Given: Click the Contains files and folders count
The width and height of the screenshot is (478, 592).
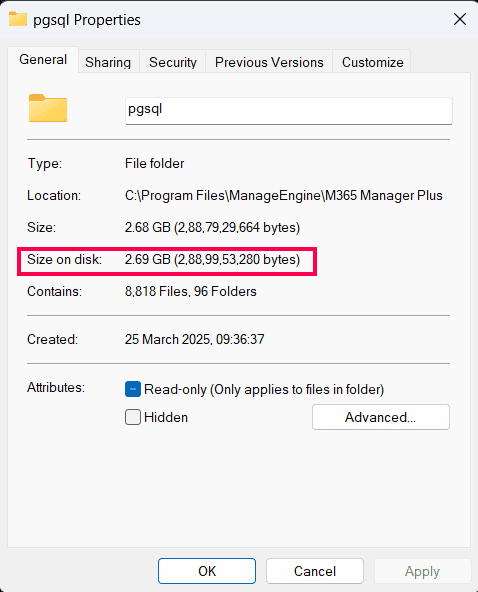Looking at the screenshot, I should 191,291.
